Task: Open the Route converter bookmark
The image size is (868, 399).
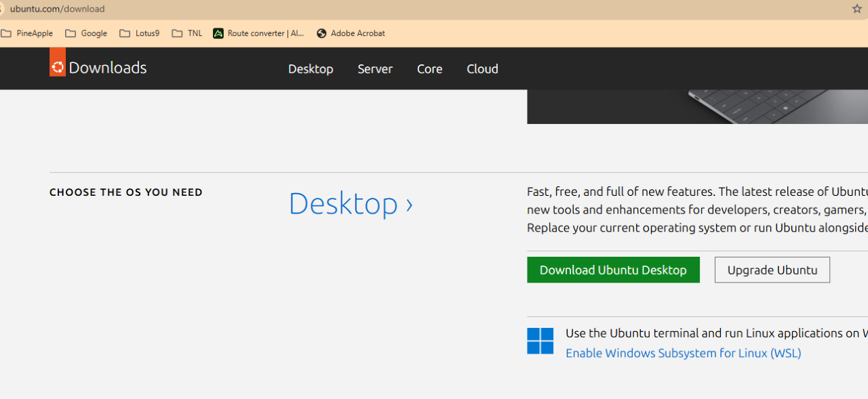Action: pyautogui.click(x=259, y=33)
